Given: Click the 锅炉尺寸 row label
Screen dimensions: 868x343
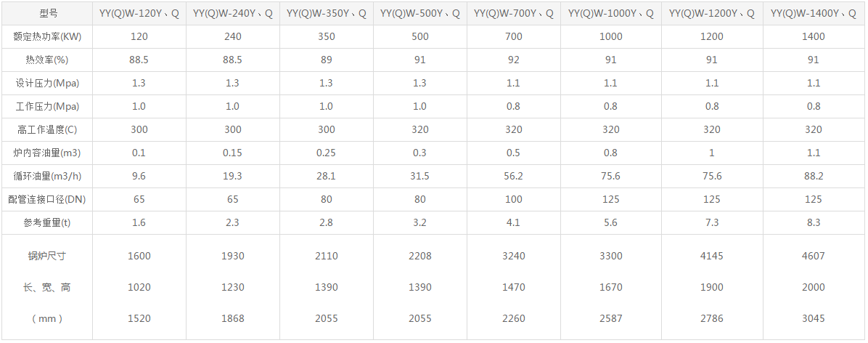Looking at the screenshot, I should pos(47,256).
